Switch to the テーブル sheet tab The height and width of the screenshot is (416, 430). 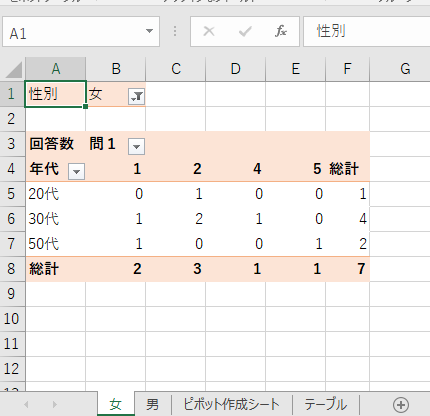point(325,404)
